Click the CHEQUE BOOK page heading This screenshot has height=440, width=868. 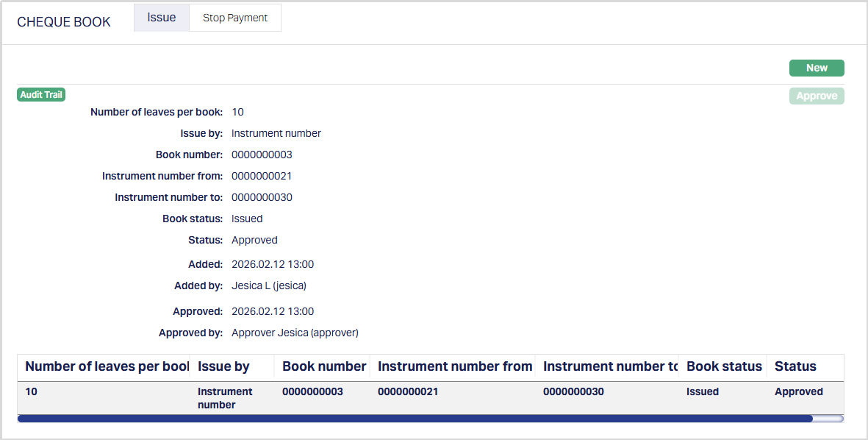tap(64, 22)
